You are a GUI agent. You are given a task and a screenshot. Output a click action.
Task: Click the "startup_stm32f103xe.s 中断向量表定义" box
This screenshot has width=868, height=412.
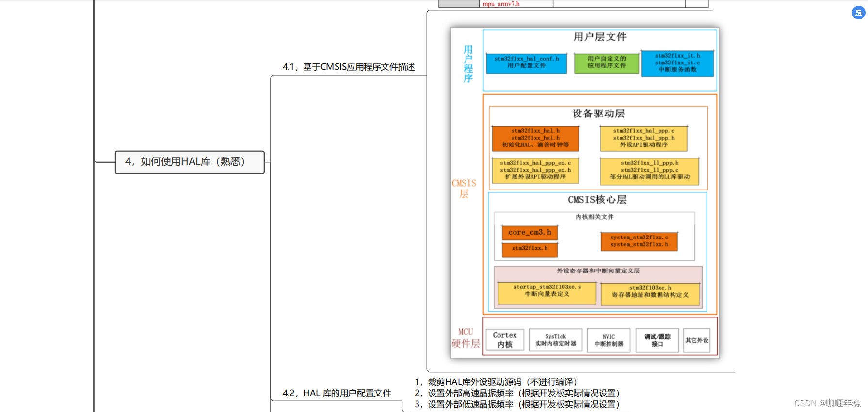pos(547,292)
